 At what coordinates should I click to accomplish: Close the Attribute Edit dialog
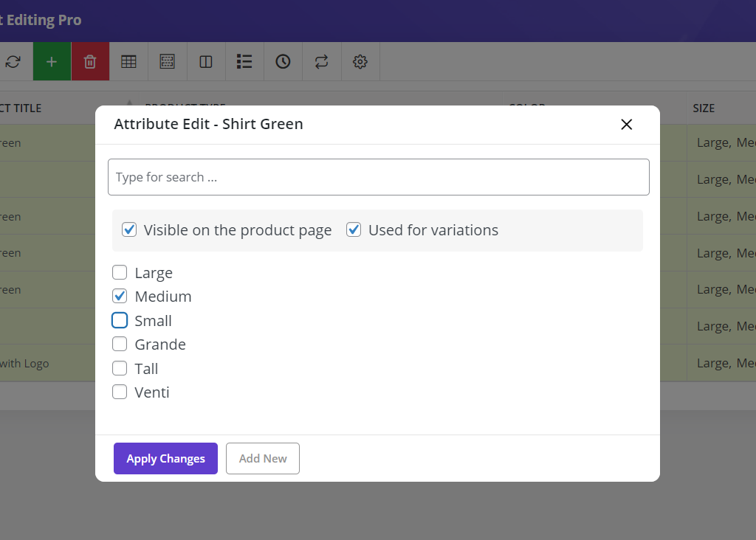tap(627, 125)
